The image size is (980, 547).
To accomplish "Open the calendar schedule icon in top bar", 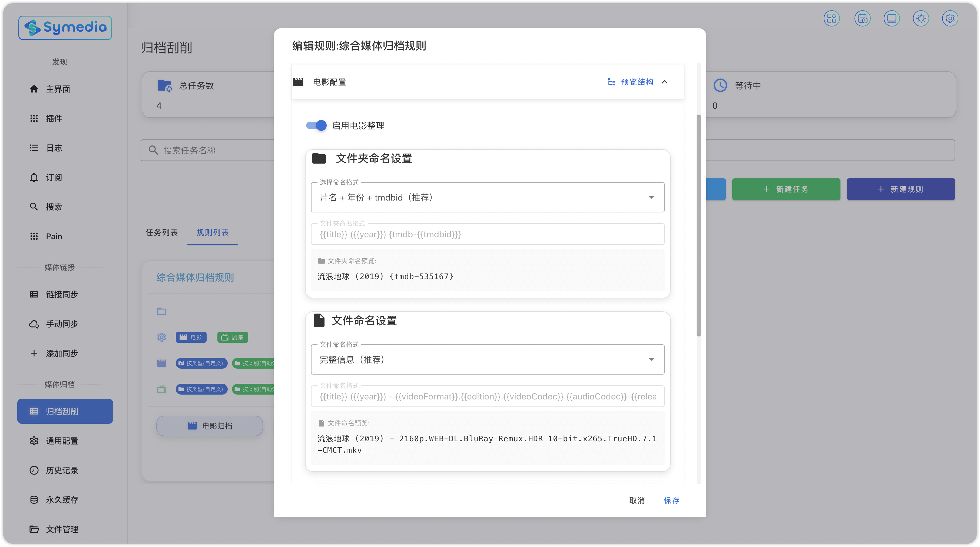I will click(862, 18).
